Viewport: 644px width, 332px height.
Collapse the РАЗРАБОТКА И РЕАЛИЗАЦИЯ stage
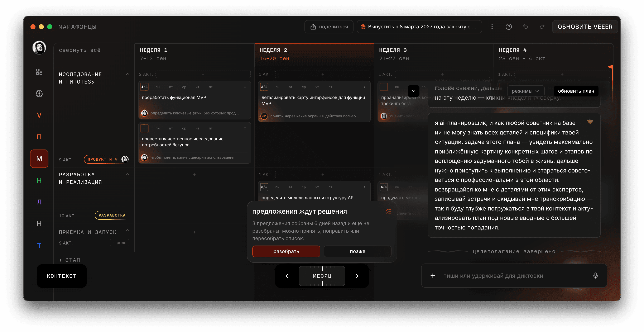point(128,174)
